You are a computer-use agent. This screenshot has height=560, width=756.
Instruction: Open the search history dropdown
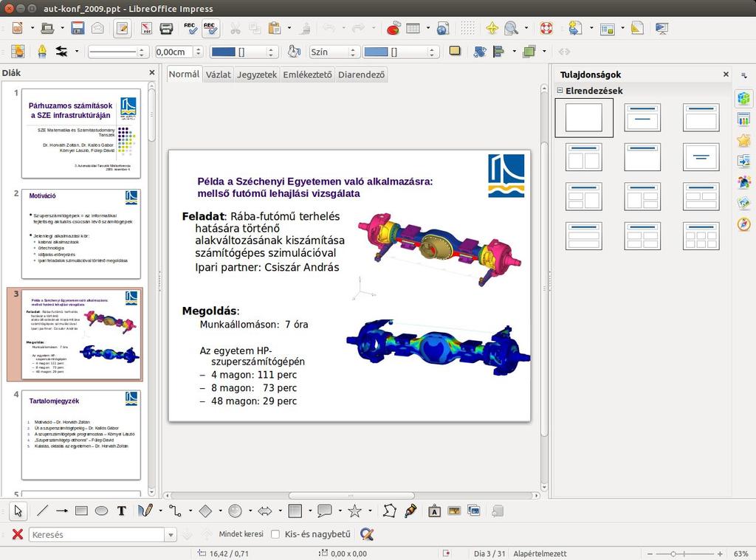click(171, 534)
